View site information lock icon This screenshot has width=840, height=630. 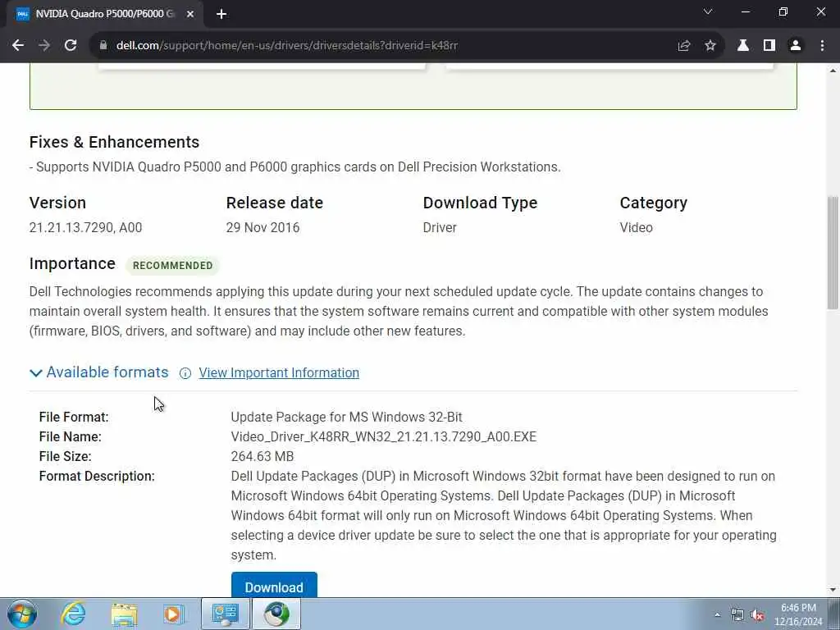coord(103,46)
